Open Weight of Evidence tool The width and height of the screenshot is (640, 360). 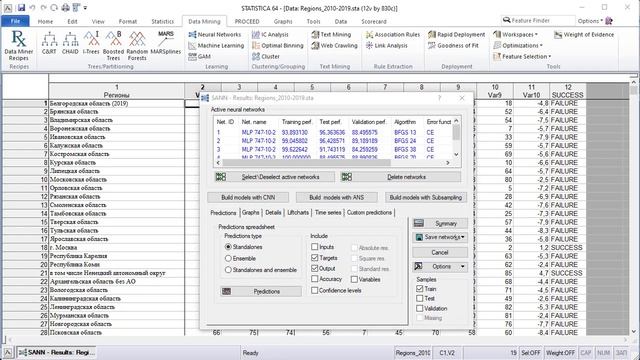pos(584,35)
